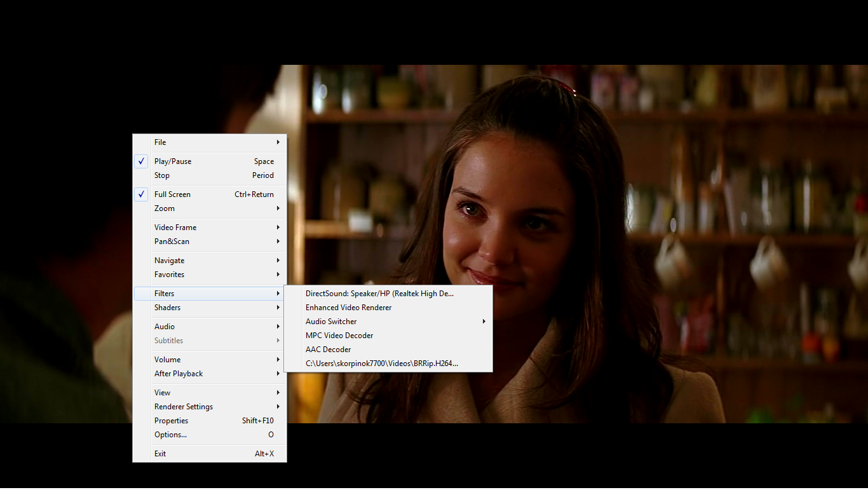Open the Zoom submenu
Image resolution: width=868 pixels, height=497 pixels.
(x=210, y=208)
